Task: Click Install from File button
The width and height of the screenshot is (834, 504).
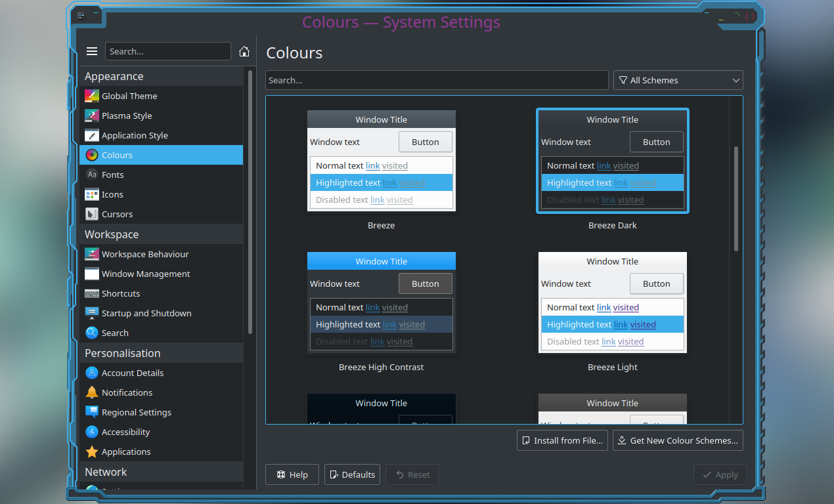Action: point(562,440)
